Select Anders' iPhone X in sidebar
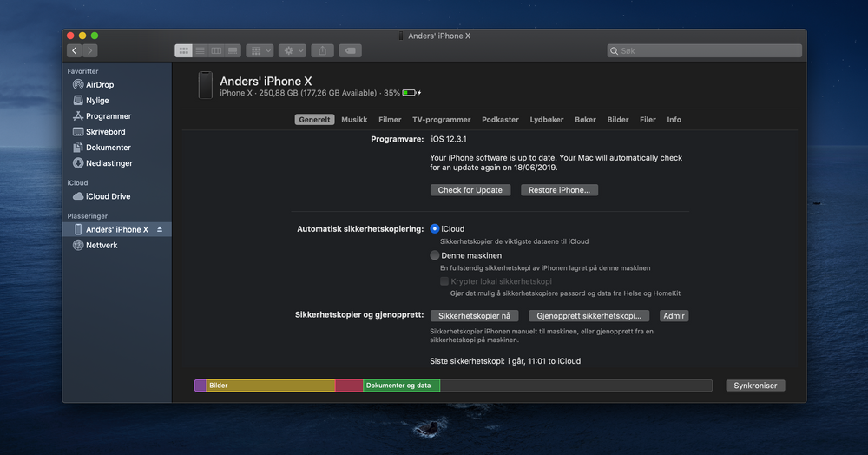Screen dimensions: 868x455 [x=117, y=229]
